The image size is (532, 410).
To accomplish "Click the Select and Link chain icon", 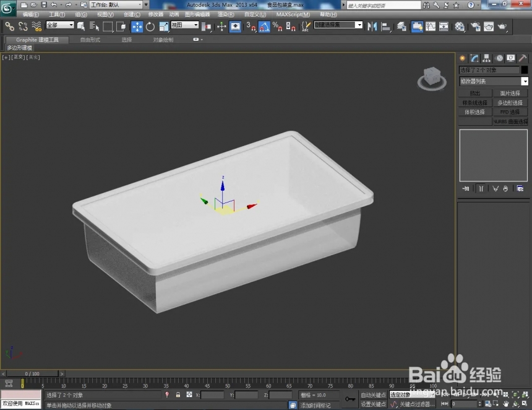I will tap(9, 27).
